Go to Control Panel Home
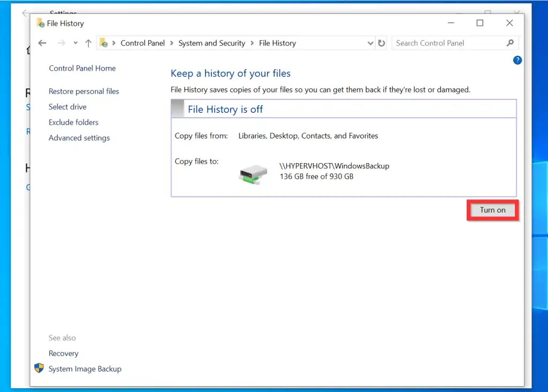This screenshot has height=392, width=548. 82,68
